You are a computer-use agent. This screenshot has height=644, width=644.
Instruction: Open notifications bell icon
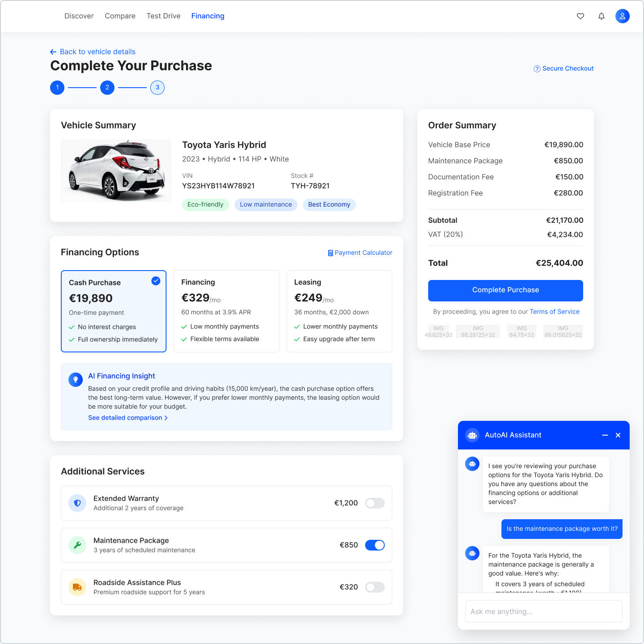[x=602, y=16]
